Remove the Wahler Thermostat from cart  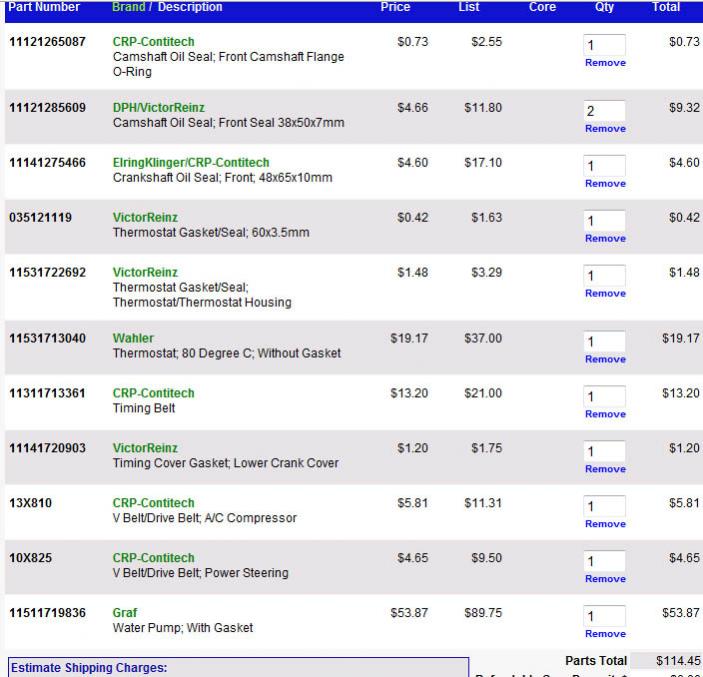click(x=605, y=359)
